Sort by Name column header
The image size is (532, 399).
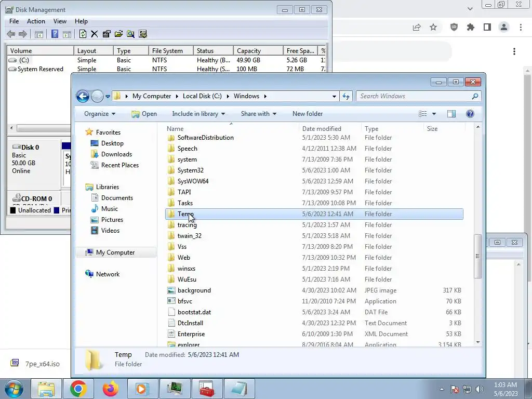point(231,129)
